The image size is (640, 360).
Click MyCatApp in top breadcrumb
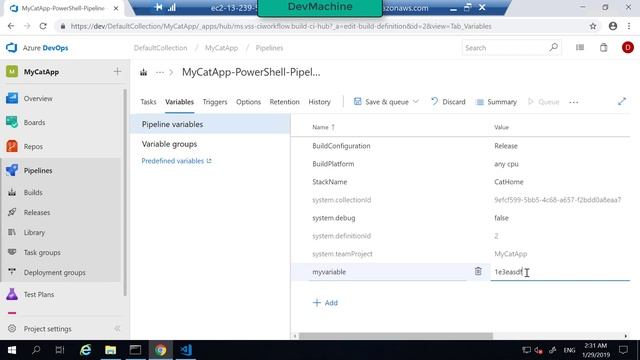[221, 48]
